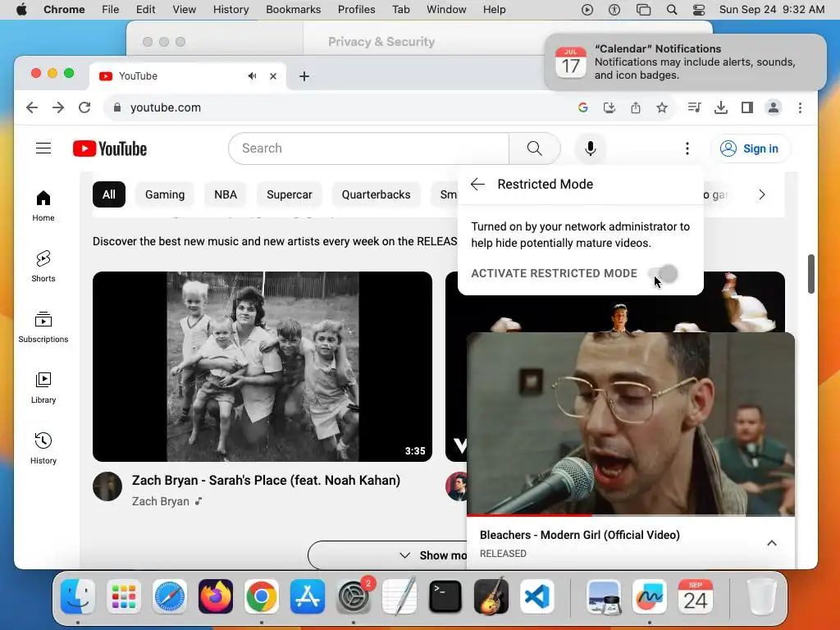Open Visual Studio Code from the Dock
The image size is (840, 630).
tap(536, 596)
